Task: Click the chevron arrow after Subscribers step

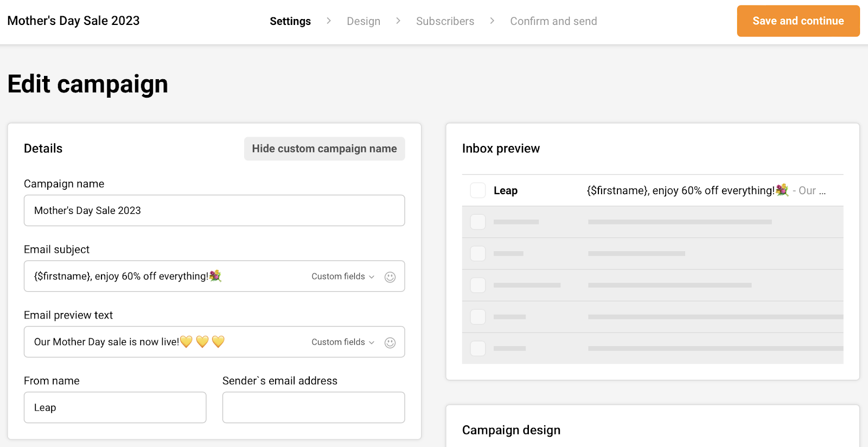Action: (x=492, y=21)
